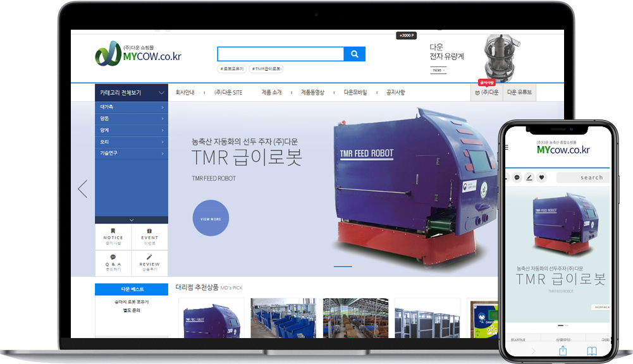Click the 다운 유튜브 button

pyautogui.click(x=520, y=92)
